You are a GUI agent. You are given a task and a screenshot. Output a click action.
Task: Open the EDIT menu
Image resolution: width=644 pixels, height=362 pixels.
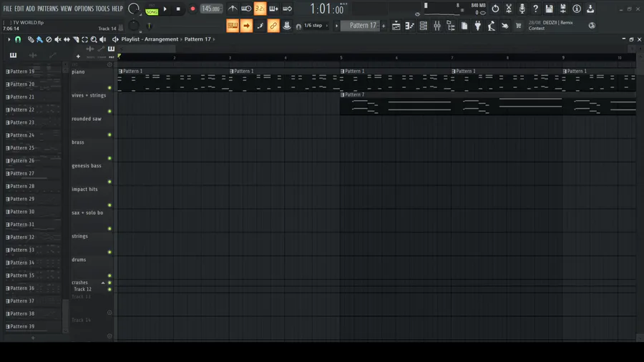(x=19, y=9)
